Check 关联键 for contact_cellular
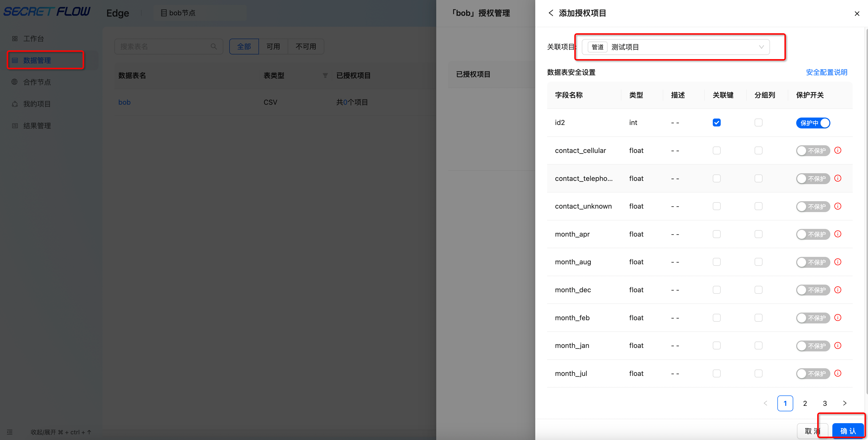 click(x=716, y=151)
